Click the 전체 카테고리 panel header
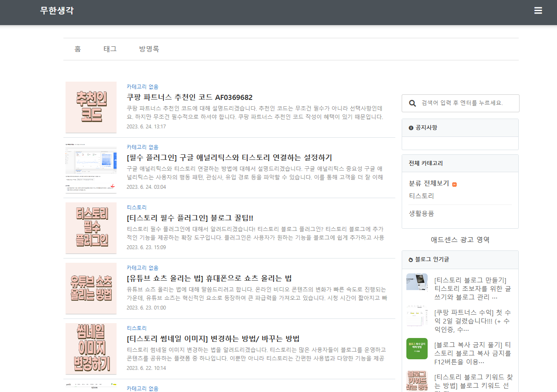 [x=460, y=163]
